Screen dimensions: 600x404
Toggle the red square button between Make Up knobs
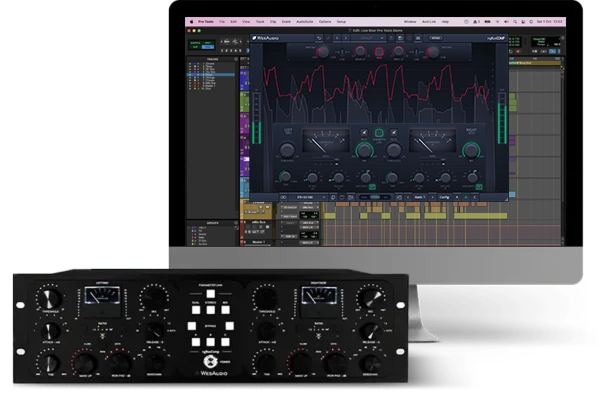point(379,51)
